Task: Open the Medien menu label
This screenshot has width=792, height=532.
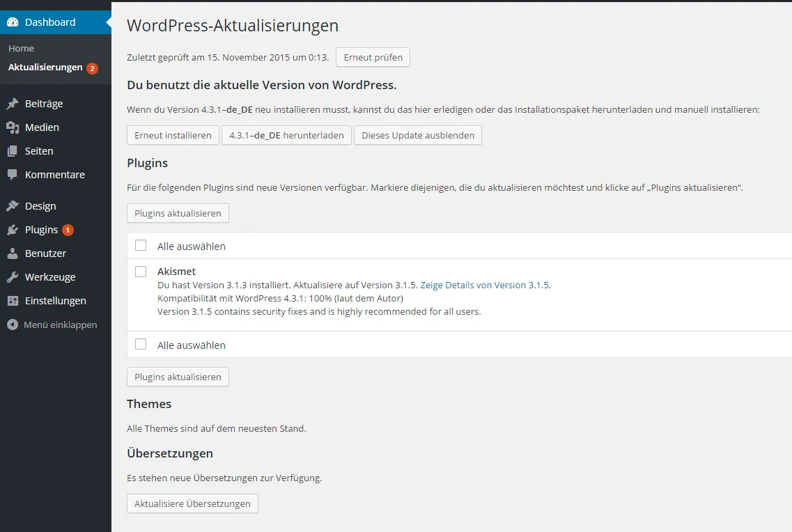Action: point(42,127)
